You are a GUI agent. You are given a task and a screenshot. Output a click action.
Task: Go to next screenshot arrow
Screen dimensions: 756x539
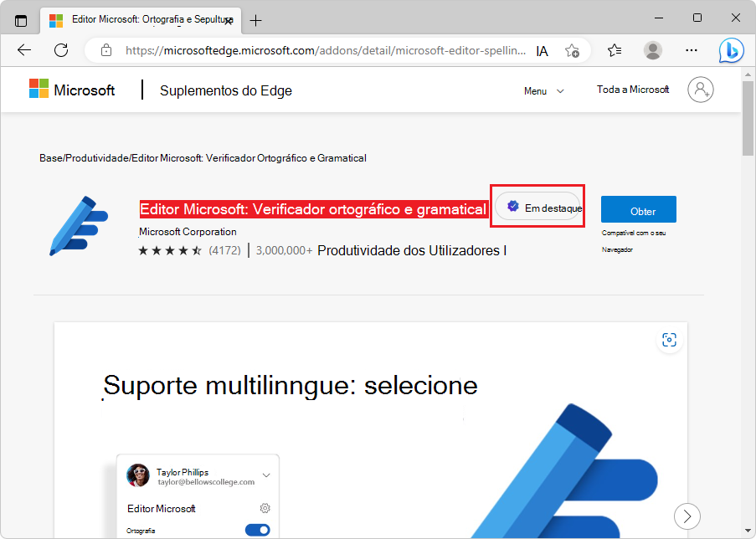point(687,516)
